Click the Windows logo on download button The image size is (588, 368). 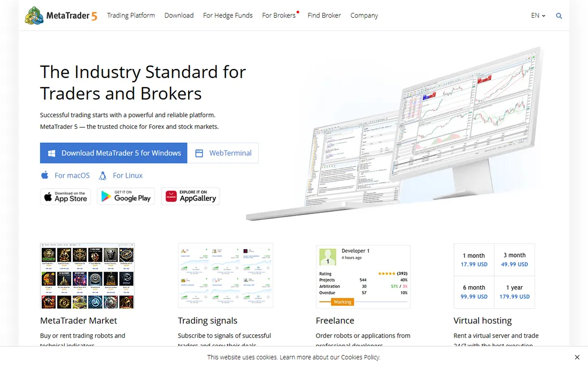tap(52, 153)
